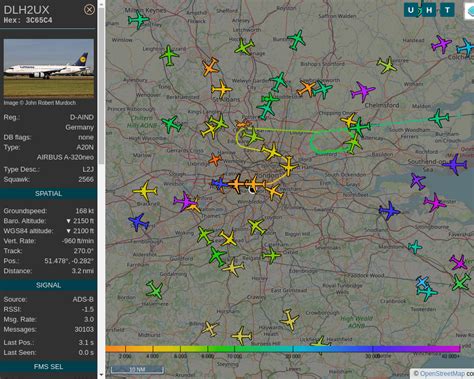Click the Hex: 3C65C4 identifier

click(x=28, y=21)
